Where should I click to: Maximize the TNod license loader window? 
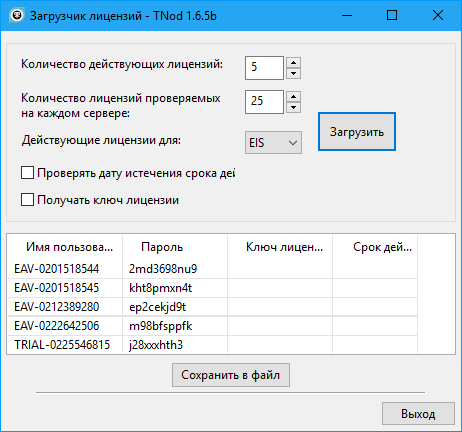pyautogui.click(x=392, y=15)
